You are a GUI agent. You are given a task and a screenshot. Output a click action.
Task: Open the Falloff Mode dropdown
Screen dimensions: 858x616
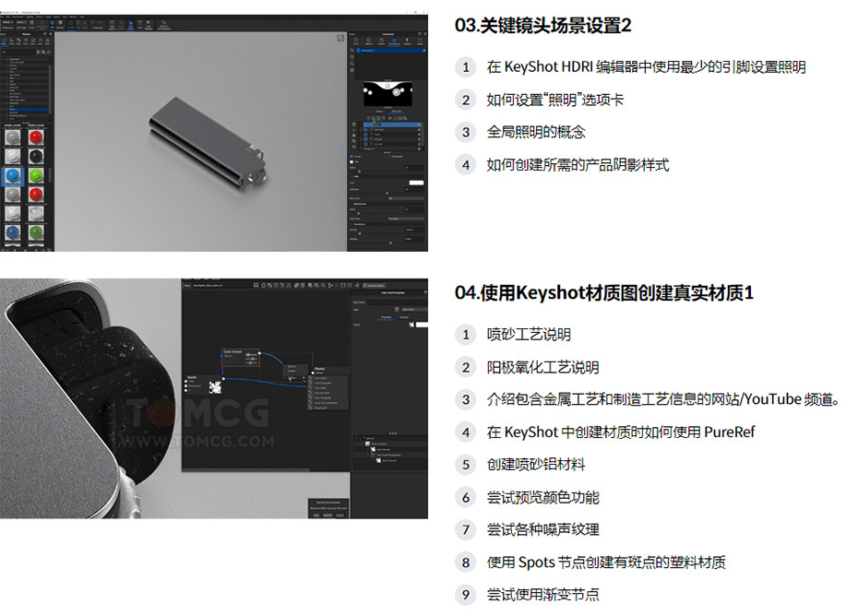(405, 219)
